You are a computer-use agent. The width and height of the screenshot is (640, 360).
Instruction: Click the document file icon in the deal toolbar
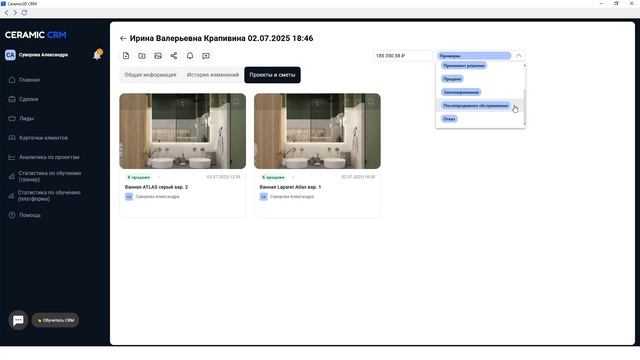coord(126,56)
